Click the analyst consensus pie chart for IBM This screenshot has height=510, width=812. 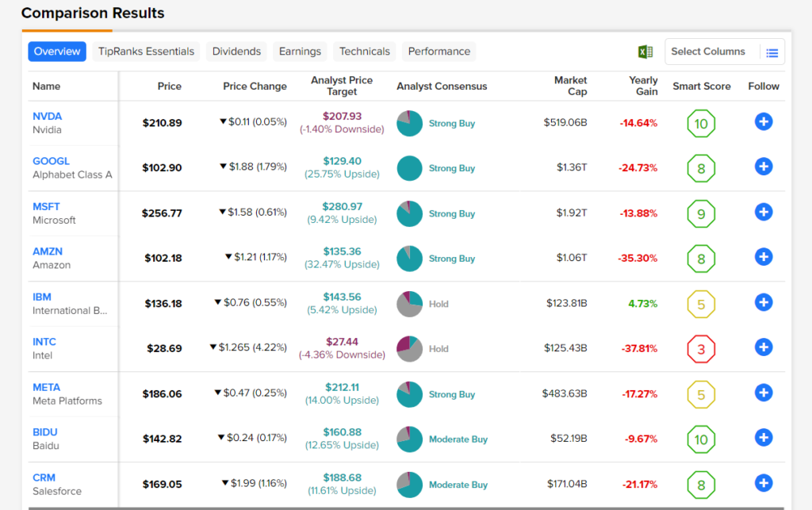(x=409, y=304)
